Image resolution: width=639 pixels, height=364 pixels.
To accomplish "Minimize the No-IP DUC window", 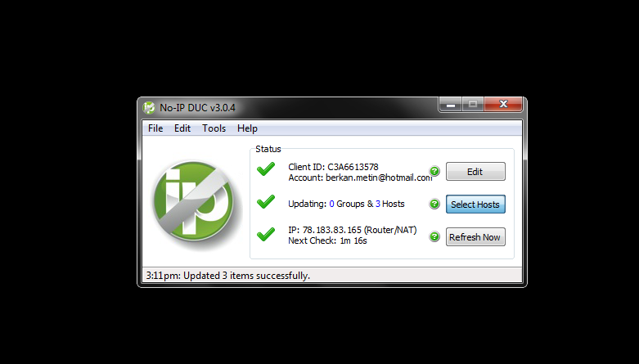I will [x=451, y=105].
